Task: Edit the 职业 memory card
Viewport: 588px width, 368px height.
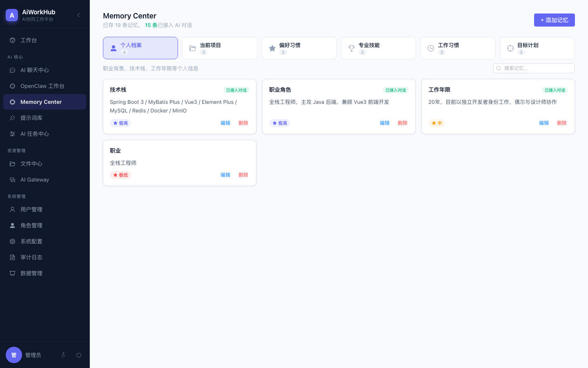Action: (x=225, y=175)
